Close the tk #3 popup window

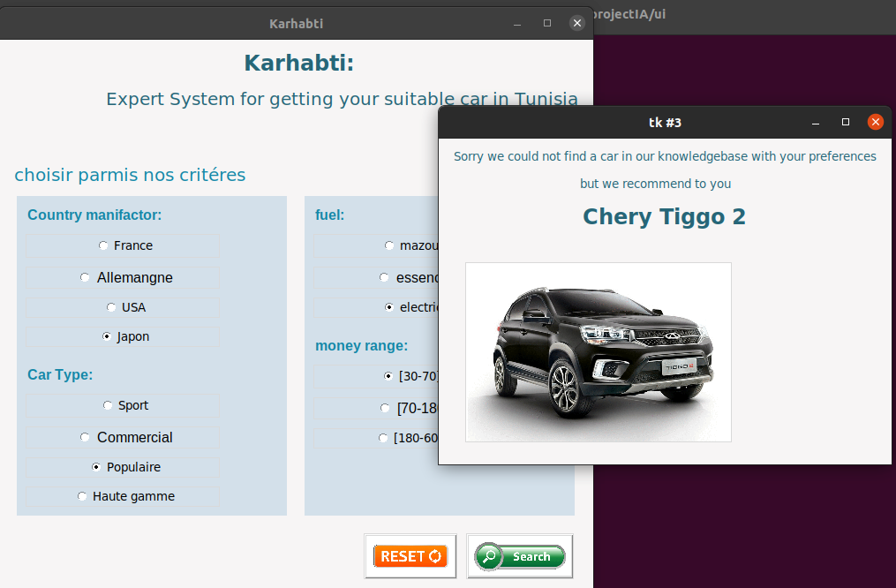875,122
